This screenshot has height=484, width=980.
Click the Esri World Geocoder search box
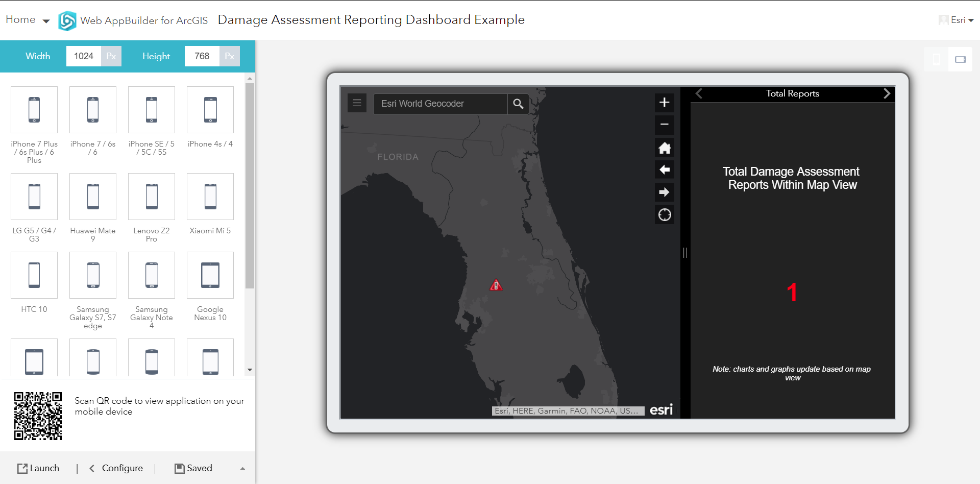(x=440, y=104)
